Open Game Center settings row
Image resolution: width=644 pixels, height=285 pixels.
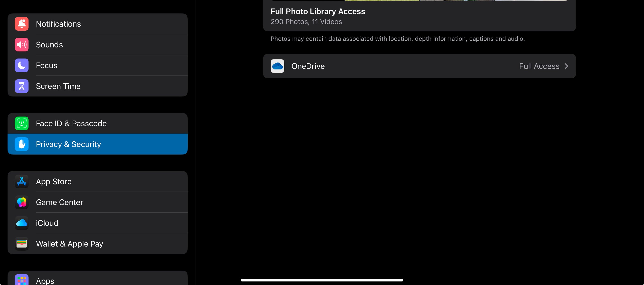pos(98,202)
